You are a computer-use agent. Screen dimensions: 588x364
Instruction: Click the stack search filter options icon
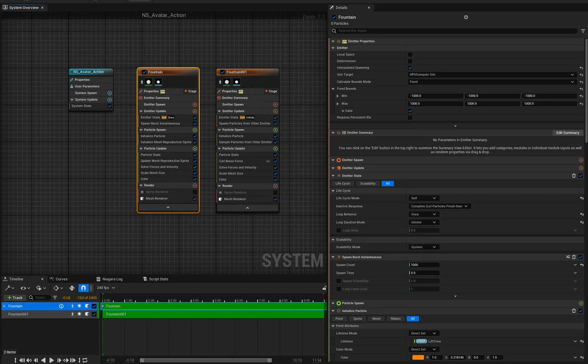[x=583, y=31]
